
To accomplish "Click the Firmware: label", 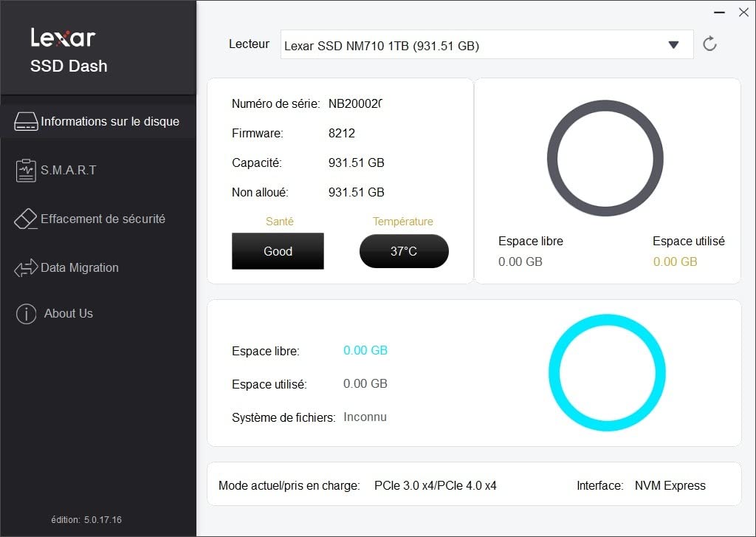I will (258, 133).
